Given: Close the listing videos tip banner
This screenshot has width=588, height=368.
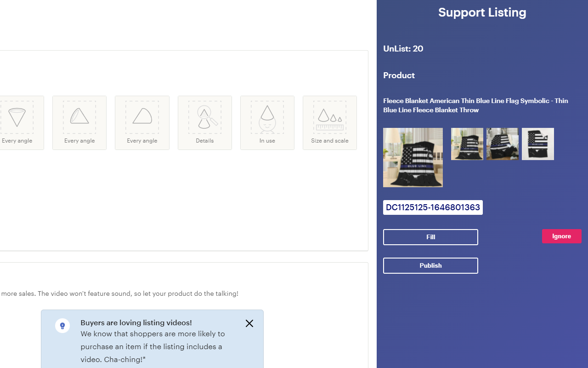Looking at the screenshot, I should point(249,323).
